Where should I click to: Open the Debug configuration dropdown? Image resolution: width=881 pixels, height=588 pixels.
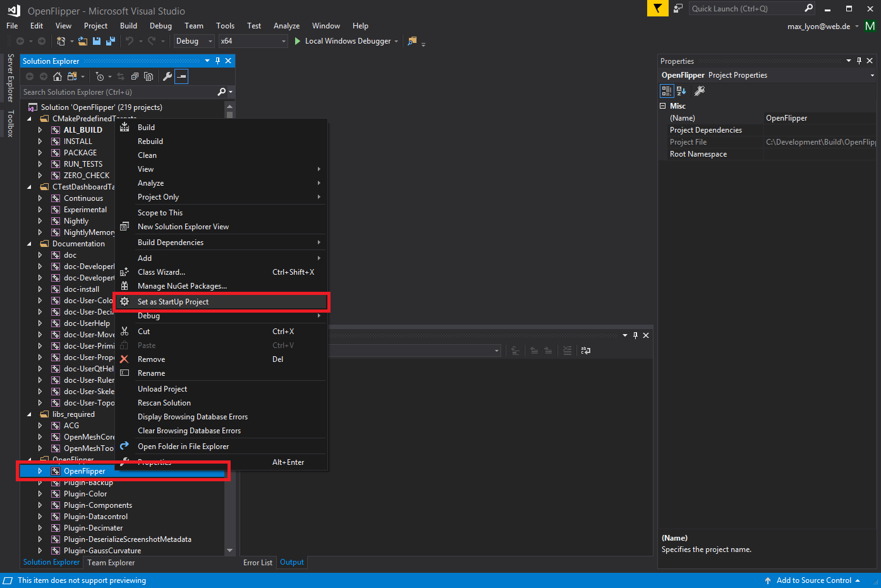tap(194, 41)
